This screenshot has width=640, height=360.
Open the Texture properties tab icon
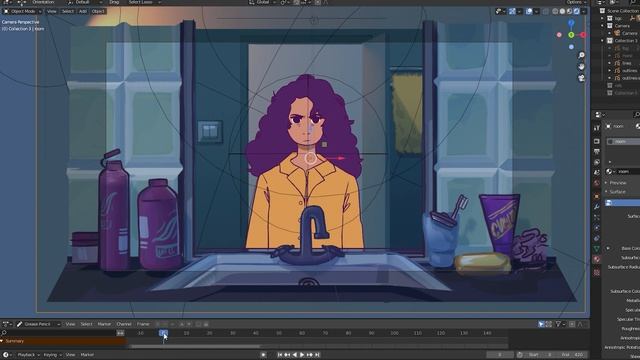coord(597,272)
